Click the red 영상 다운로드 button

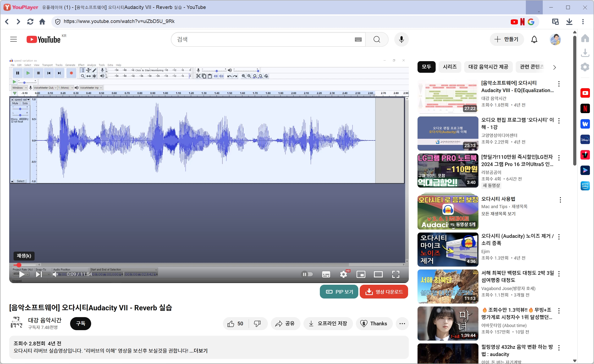coord(384,292)
